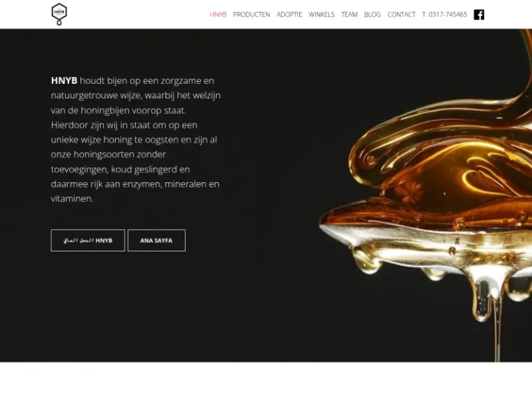Click the word 'vitaminen.' ending the paragraph
The height and width of the screenshot is (399, 532).
(x=72, y=199)
